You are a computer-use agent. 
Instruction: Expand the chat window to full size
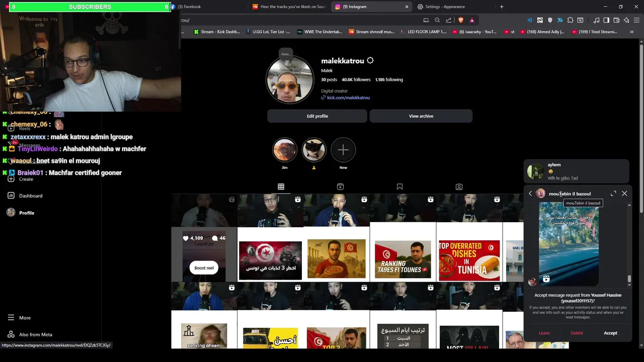(x=613, y=194)
